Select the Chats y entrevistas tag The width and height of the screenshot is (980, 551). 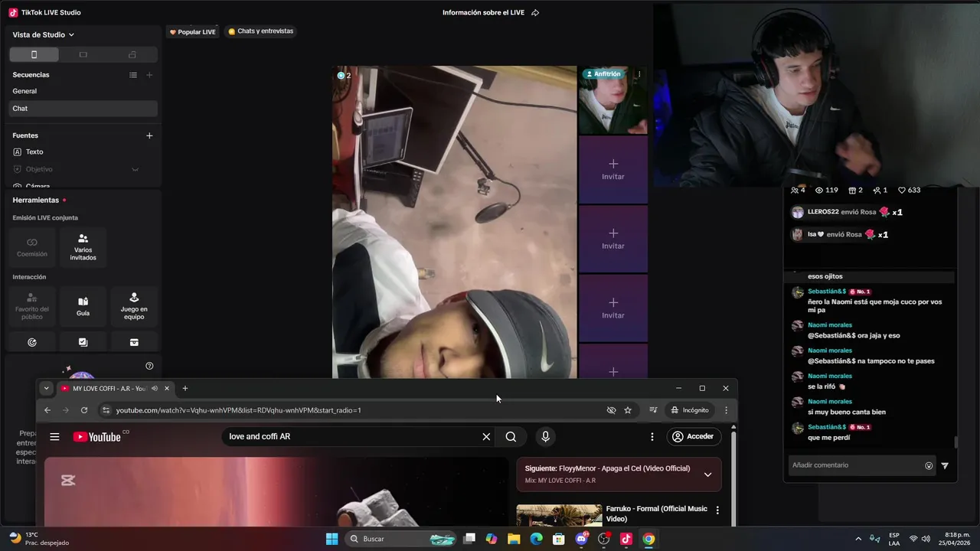coord(260,31)
